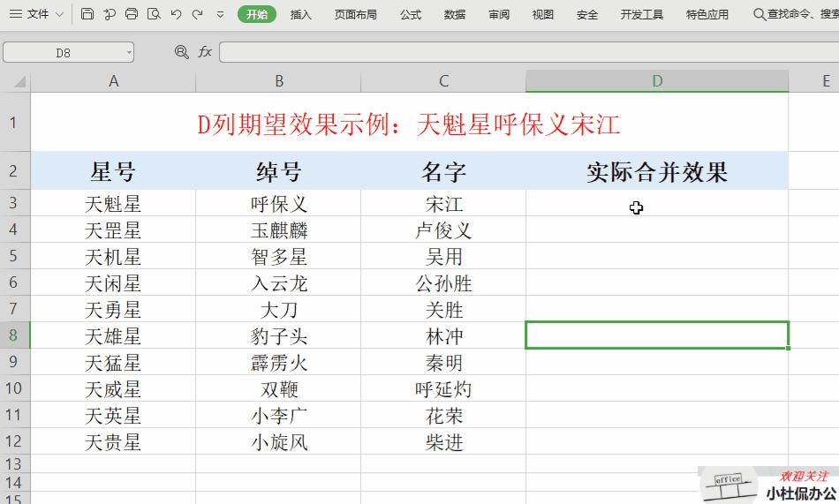Redo the last action
The height and width of the screenshot is (504, 839).
198,14
